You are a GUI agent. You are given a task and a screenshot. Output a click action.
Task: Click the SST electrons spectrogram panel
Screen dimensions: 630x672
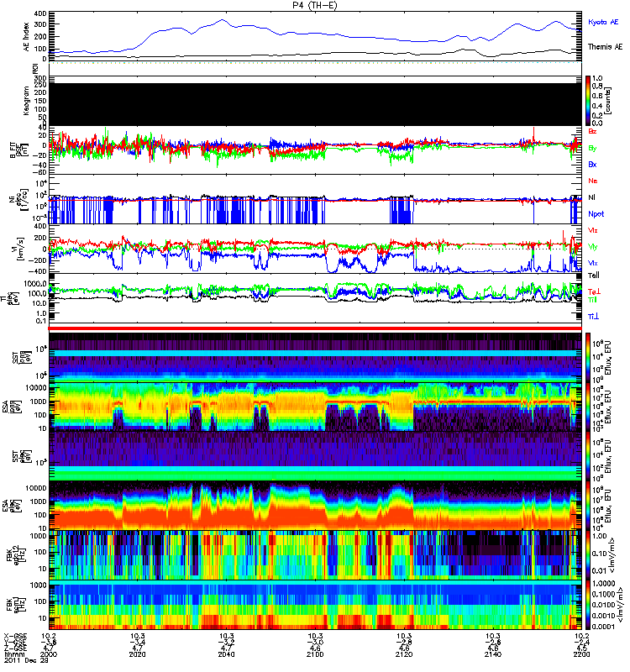(315, 456)
